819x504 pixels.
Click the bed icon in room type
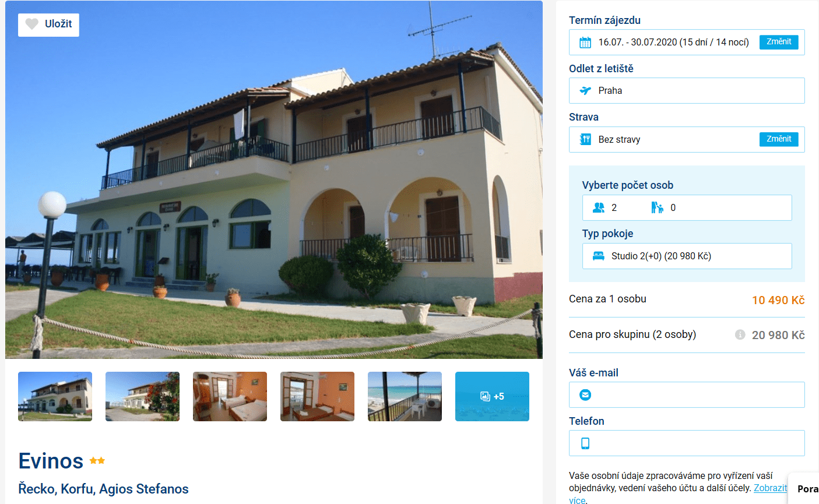pyautogui.click(x=599, y=256)
